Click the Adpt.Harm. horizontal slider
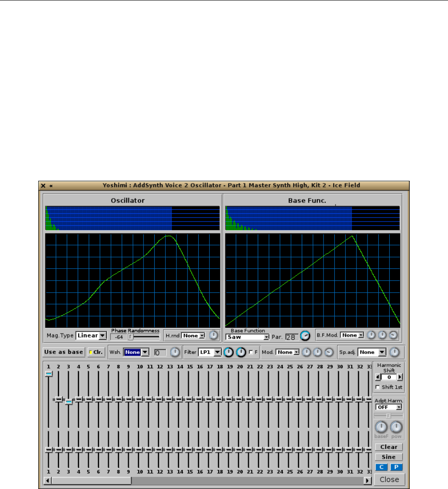 coord(389,416)
